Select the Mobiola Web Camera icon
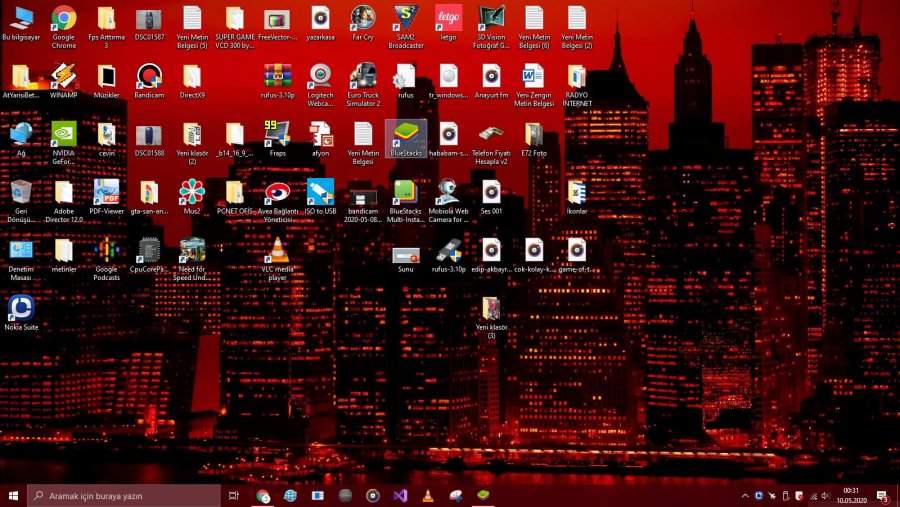The width and height of the screenshot is (900, 507). [x=448, y=202]
